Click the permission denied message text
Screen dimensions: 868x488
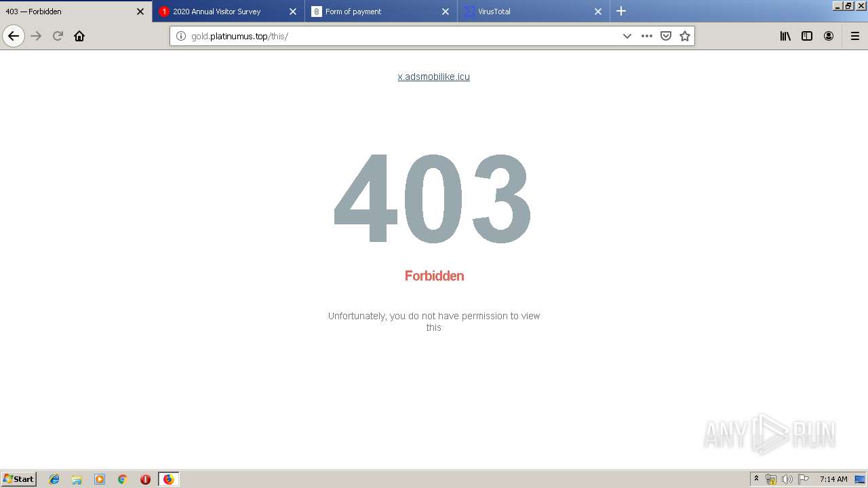click(x=434, y=321)
